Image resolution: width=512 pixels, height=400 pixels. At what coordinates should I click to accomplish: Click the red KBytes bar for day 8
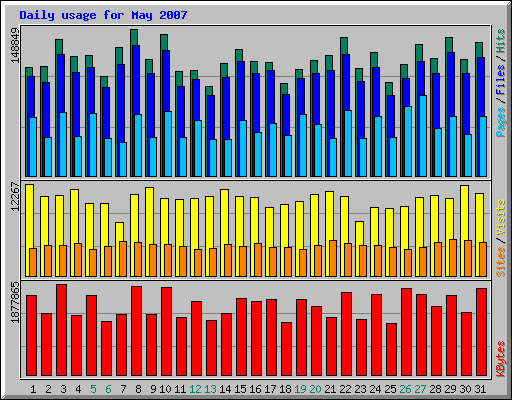(137, 331)
